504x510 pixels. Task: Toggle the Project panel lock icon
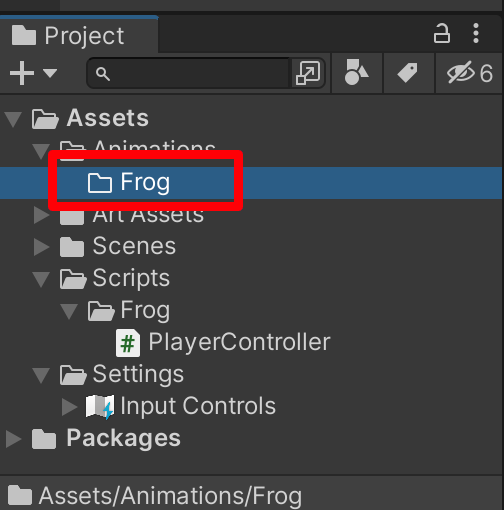[x=442, y=33]
